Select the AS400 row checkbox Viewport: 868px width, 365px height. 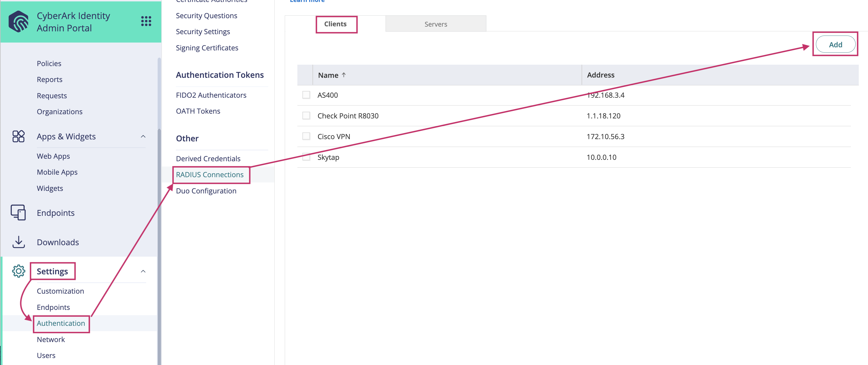(x=306, y=95)
